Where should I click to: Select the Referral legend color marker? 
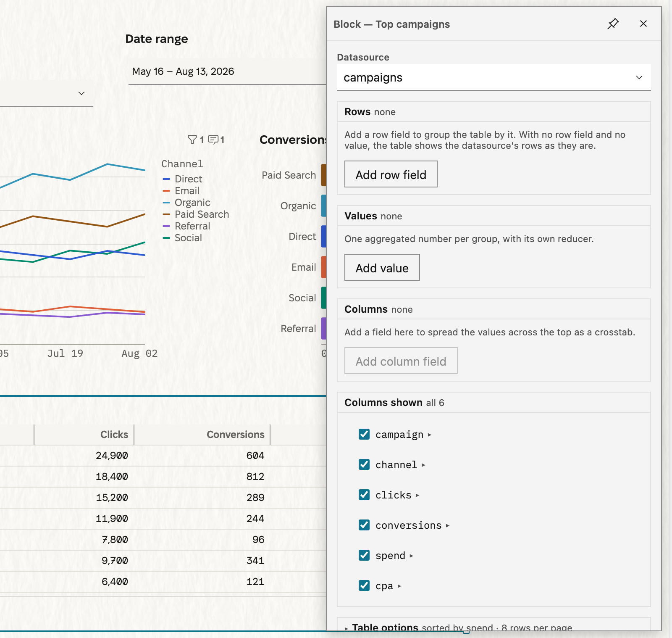click(x=166, y=226)
